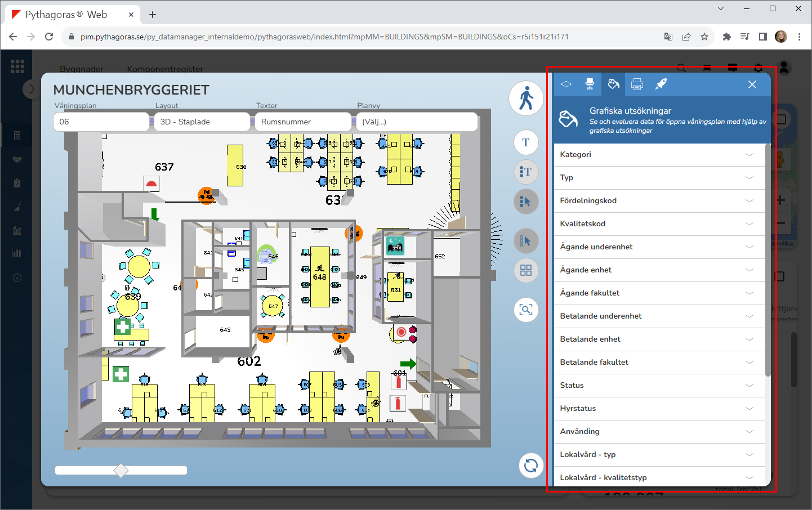Screen dimensions: 812x510
Task: Close the Grafiska utsökningar panel
Action: [752, 84]
